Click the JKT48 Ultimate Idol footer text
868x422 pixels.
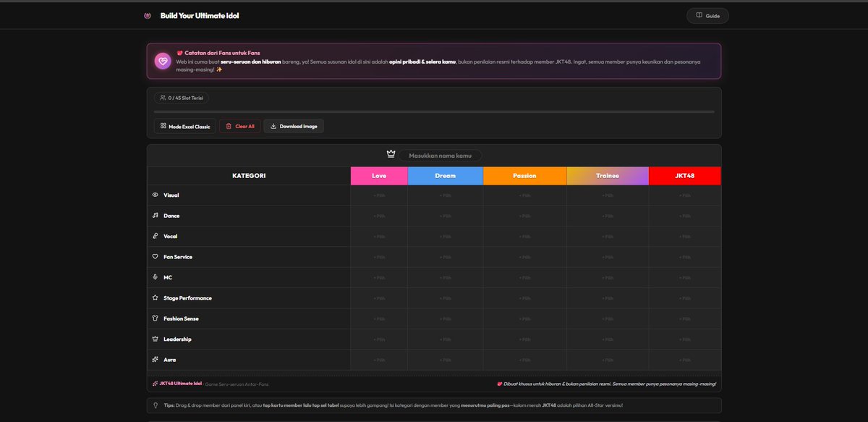180,384
